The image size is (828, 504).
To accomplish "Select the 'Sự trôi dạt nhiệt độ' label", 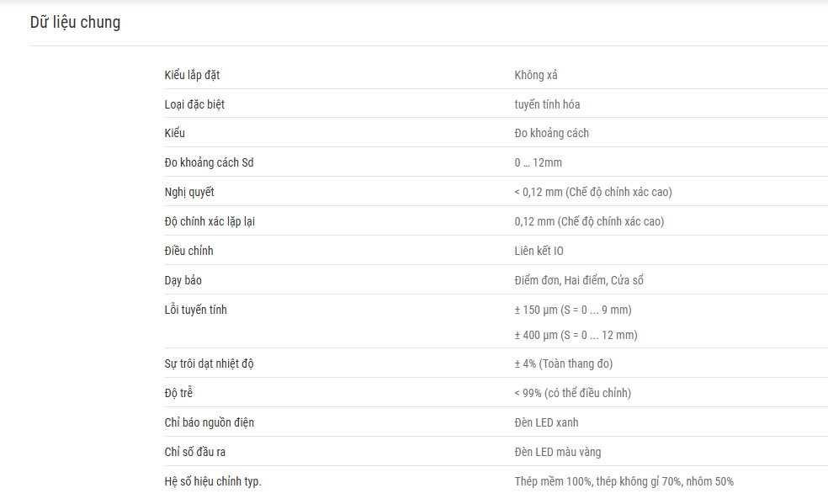I will [x=209, y=363].
